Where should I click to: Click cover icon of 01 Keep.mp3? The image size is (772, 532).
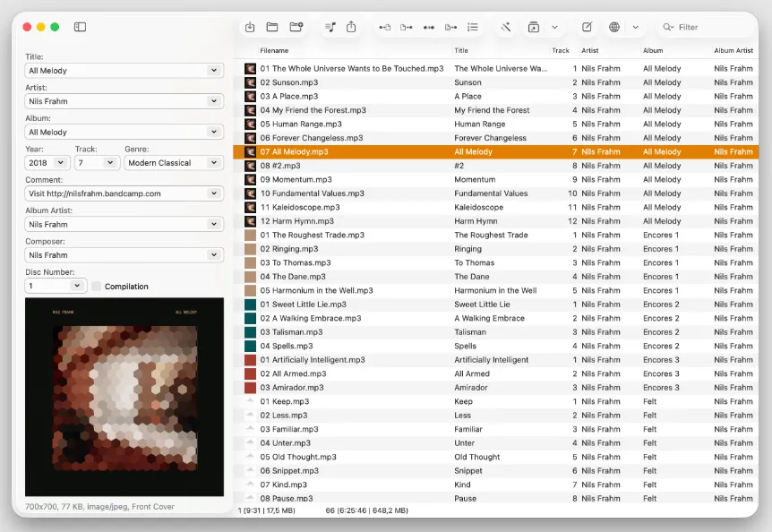[250, 401]
